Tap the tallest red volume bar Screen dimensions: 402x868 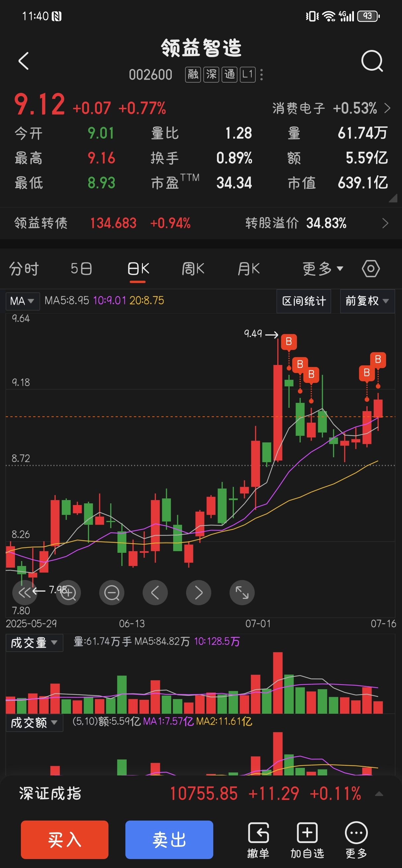point(278,683)
